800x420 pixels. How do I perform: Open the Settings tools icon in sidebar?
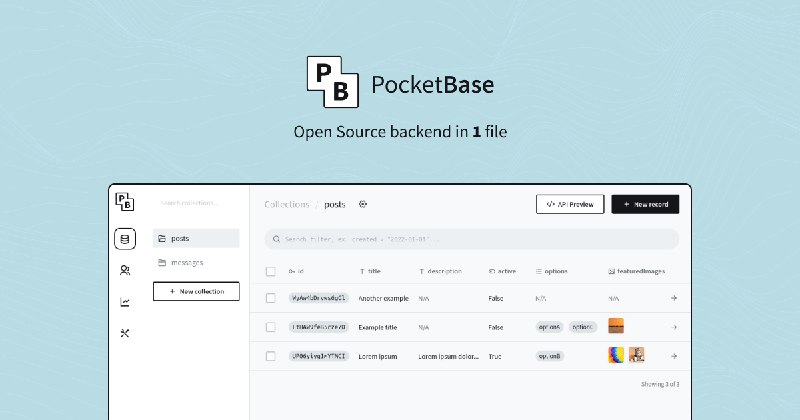coord(125,333)
